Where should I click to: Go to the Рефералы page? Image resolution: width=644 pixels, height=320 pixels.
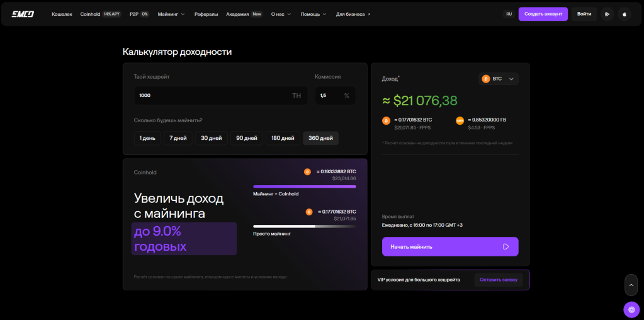206,14
